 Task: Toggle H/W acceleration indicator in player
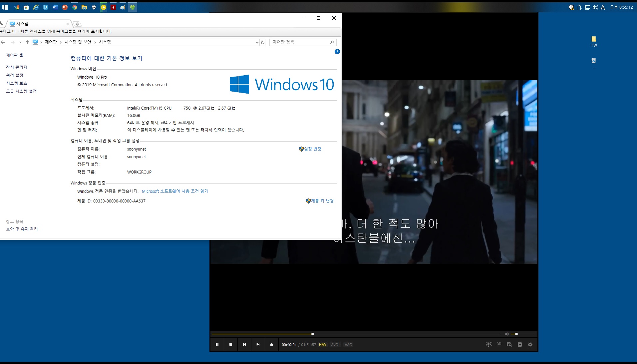[323, 345]
